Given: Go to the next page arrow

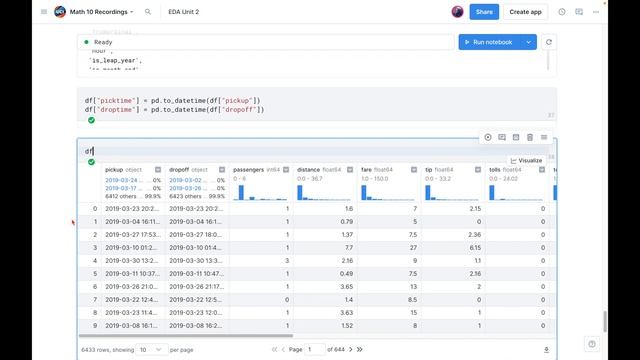Looking at the screenshot, I should [351, 350].
